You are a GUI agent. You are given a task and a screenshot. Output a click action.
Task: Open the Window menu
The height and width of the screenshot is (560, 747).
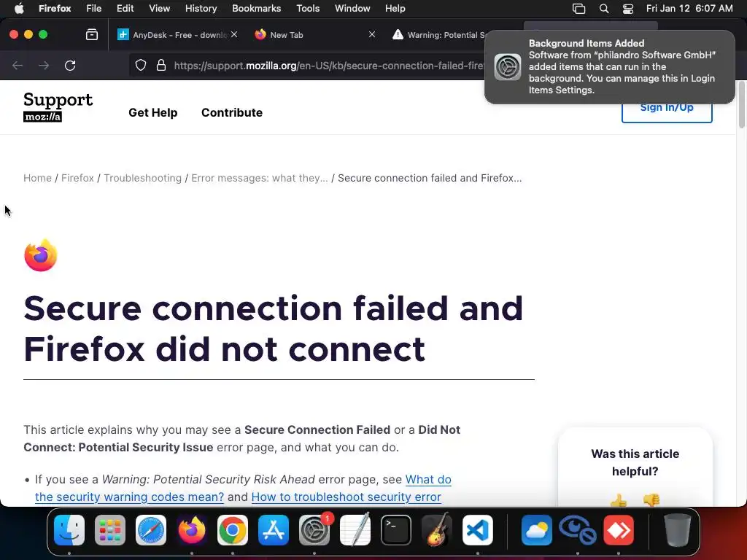click(352, 9)
